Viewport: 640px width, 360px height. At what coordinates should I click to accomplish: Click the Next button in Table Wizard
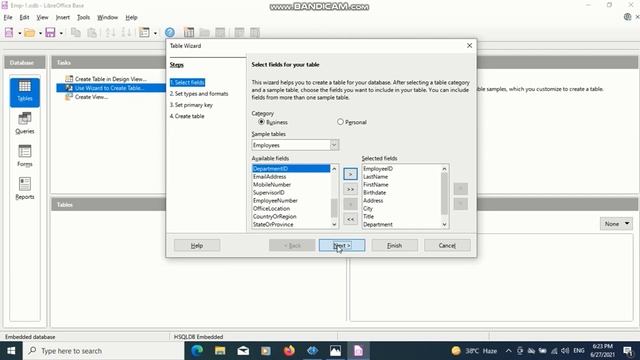tap(342, 245)
